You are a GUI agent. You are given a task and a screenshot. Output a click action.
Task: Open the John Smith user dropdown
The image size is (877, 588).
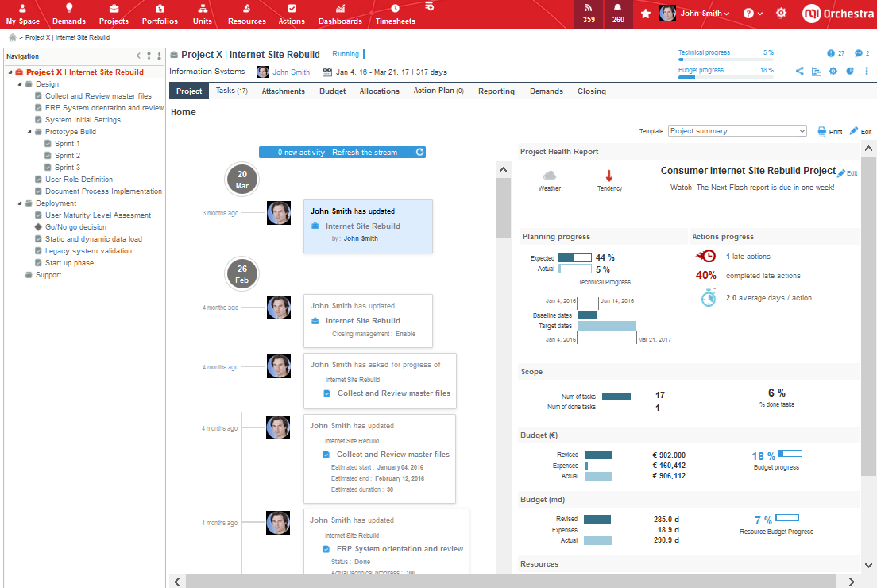point(704,14)
